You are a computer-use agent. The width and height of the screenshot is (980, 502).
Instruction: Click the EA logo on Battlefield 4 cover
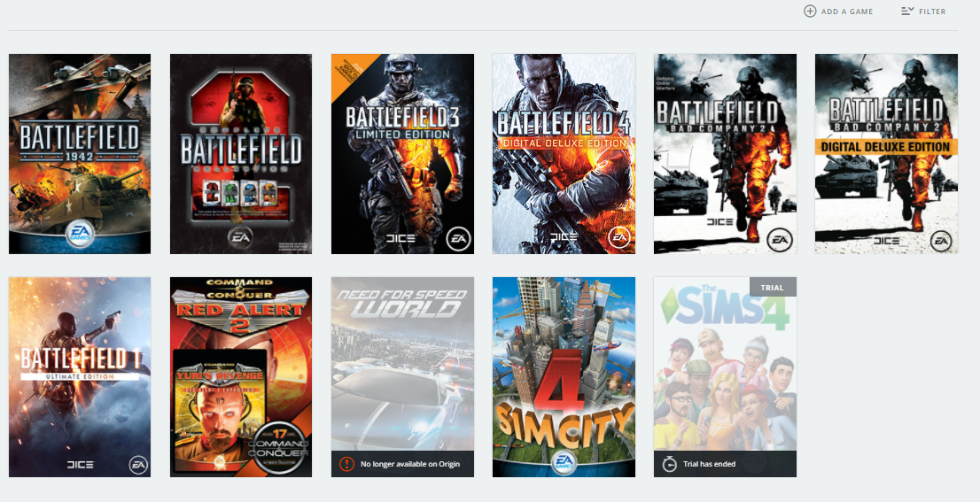[619, 238]
